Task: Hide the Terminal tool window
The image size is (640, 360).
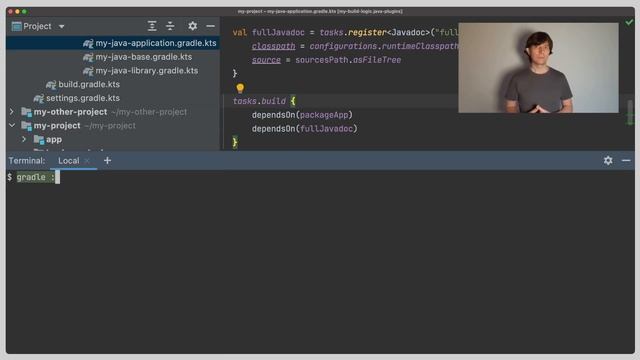Action: tap(626, 160)
